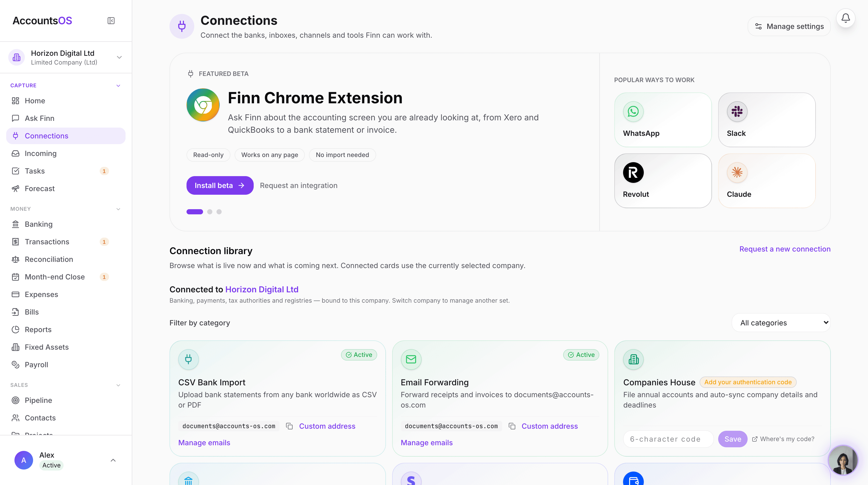This screenshot has height=485, width=868.
Task: Click the Horizon Digital Ltd company building icon
Action: click(x=17, y=57)
